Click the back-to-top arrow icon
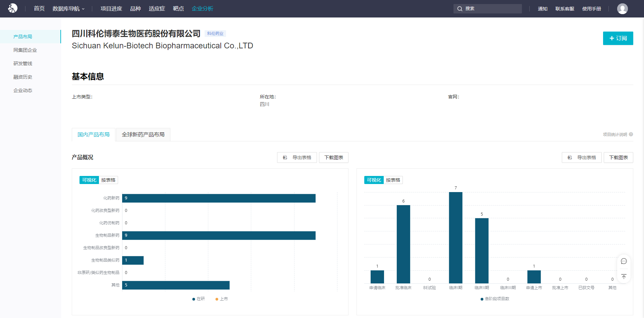 [624, 276]
